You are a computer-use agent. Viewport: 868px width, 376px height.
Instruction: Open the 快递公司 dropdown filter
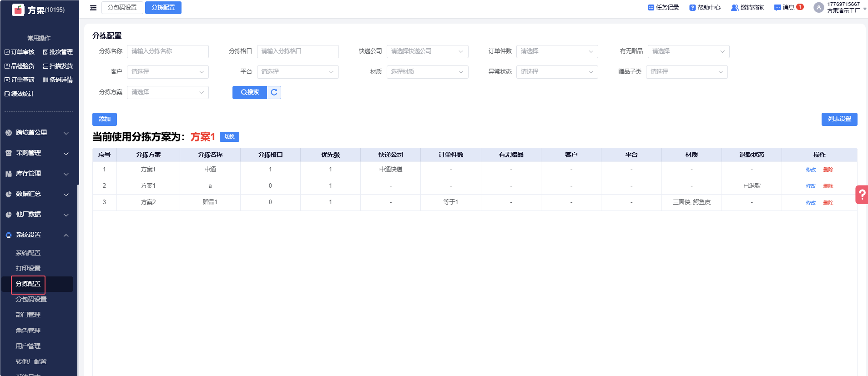point(427,51)
